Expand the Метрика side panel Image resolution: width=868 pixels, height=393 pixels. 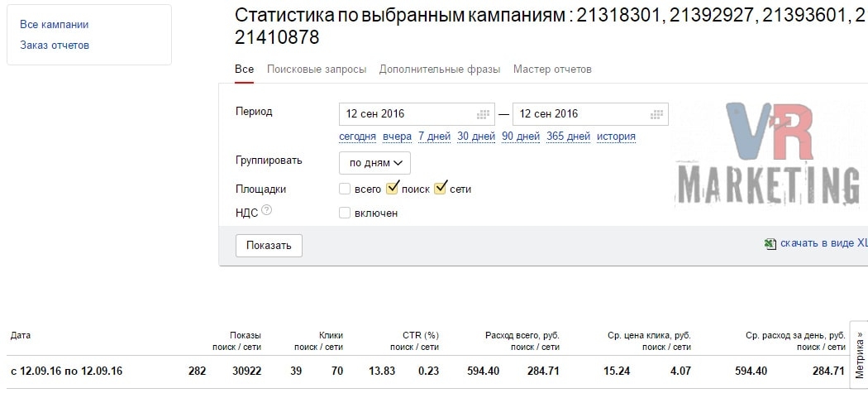point(859,354)
